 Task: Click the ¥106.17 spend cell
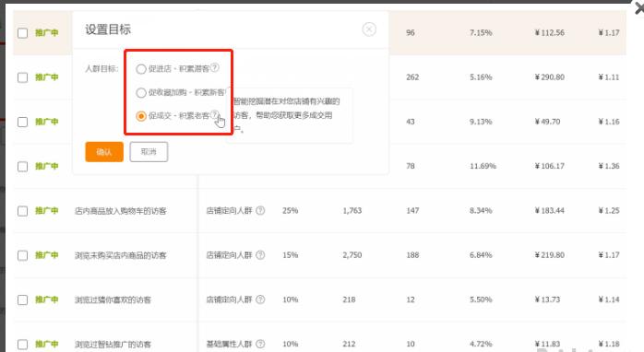tap(550, 166)
